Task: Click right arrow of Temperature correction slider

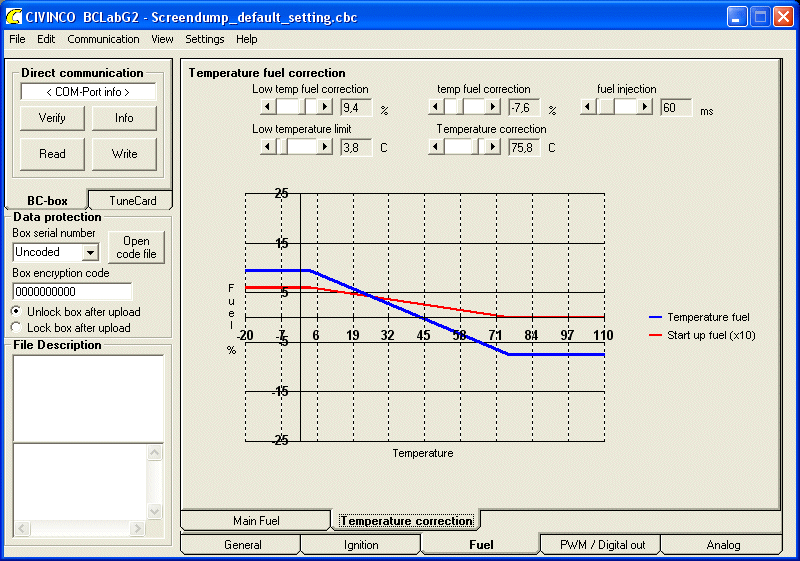Action: (x=492, y=147)
